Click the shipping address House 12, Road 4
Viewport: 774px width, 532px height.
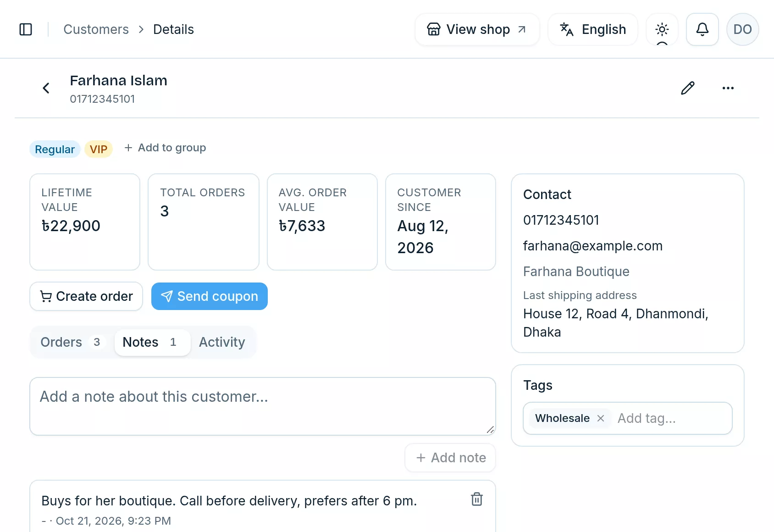(x=616, y=323)
